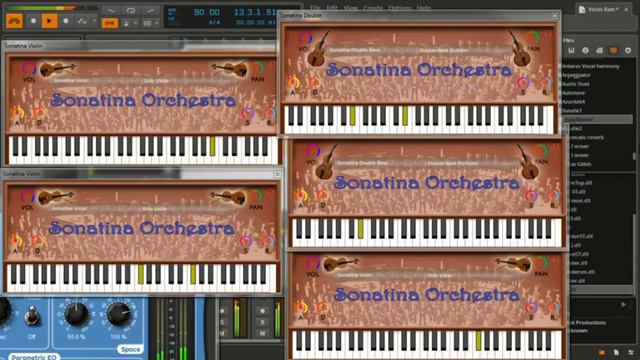640x360 pixels.
Task: Click PAN knob in Double Bass Pizzicato plugin
Action: [541, 151]
